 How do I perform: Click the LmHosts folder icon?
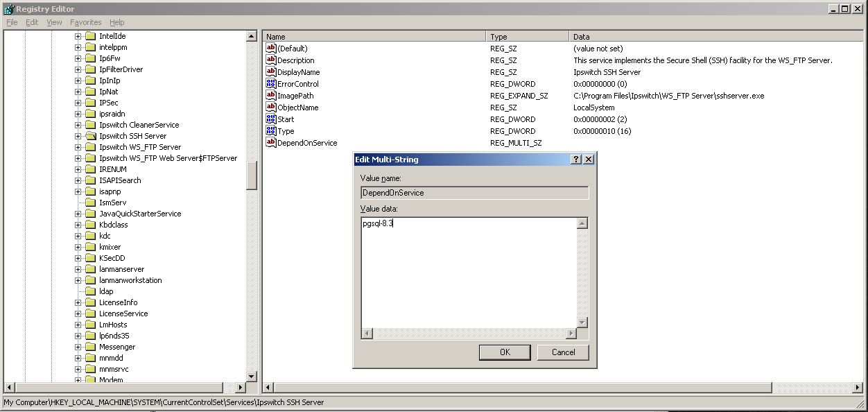click(90, 325)
